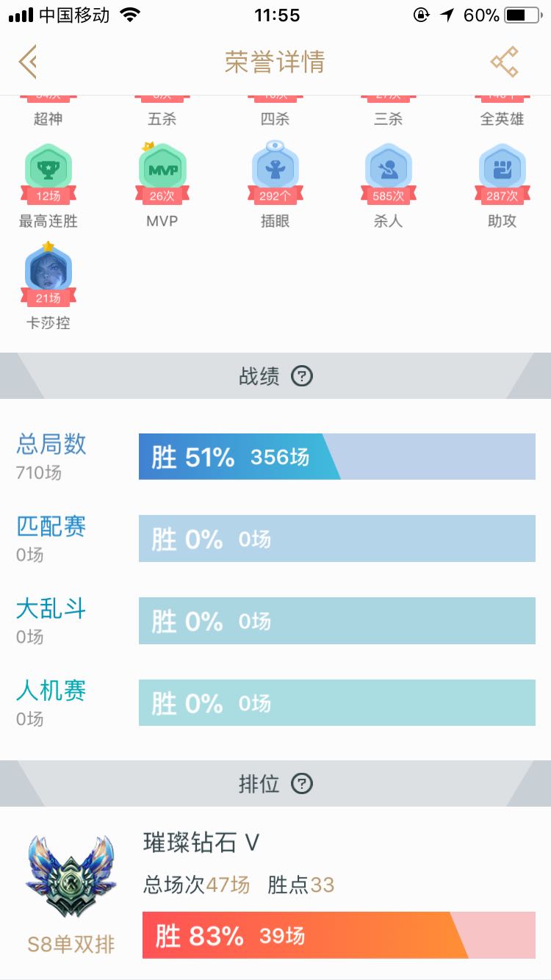Tap the help icon beside 排位
This screenshot has width=551, height=980.
click(x=302, y=784)
